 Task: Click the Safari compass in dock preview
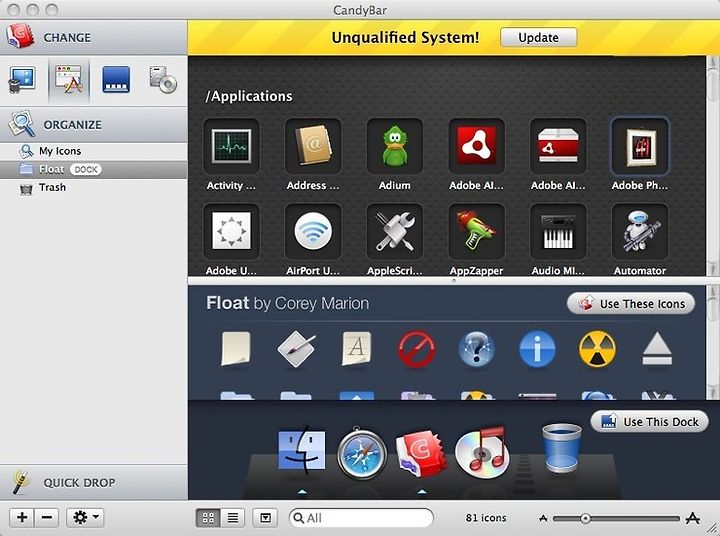pyautogui.click(x=362, y=453)
